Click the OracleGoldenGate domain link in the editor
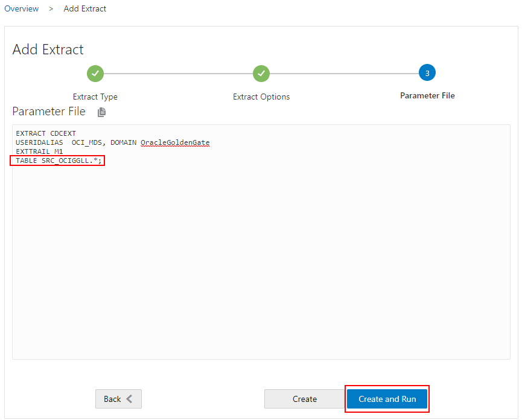Screen dimensions: 522x420 [175, 142]
